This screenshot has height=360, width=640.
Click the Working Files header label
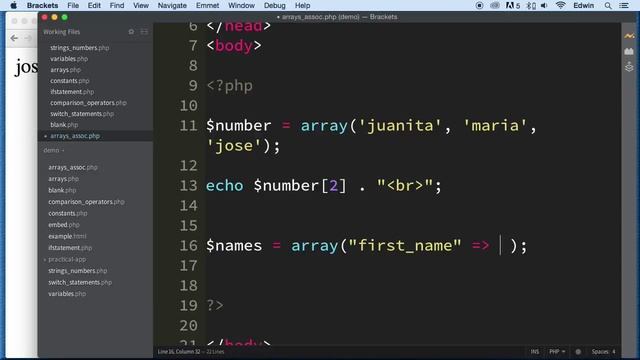tap(62, 32)
